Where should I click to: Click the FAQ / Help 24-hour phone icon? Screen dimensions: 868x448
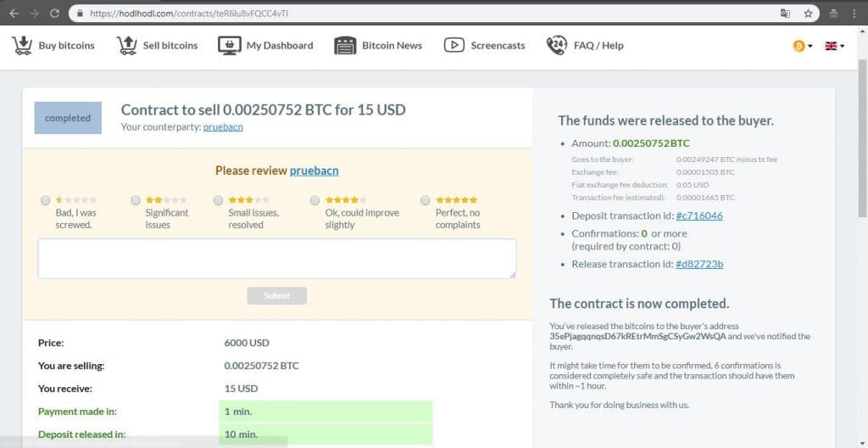[556, 46]
